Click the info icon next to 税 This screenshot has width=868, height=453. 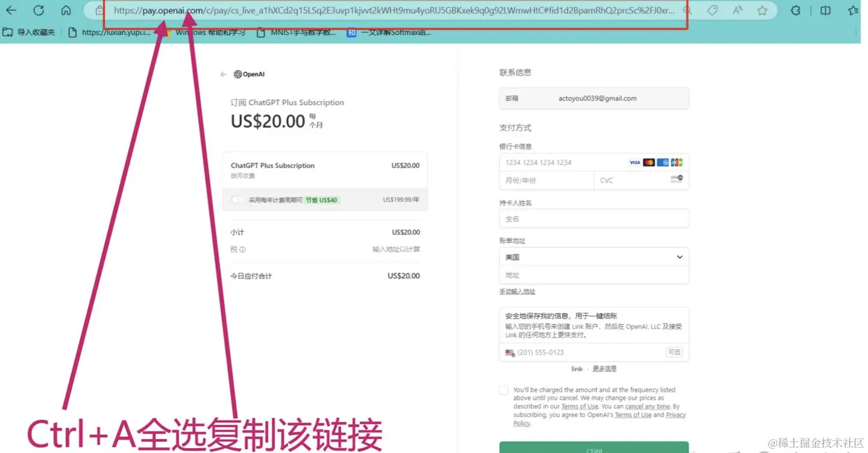[x=242, y=249]
